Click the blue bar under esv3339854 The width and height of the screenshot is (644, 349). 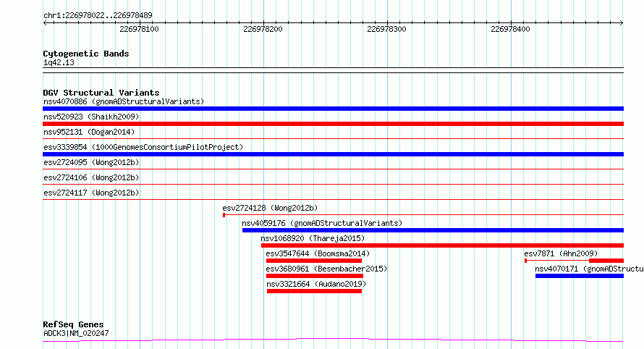[x=333, y=154]
